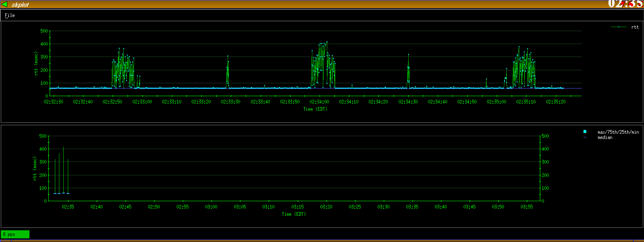Image resolution: width=644 pixels, height=242 pixels.
Task: Click the 03:55 tick on bottom chart
Action: pyautogui.click(x=527, y=207)
